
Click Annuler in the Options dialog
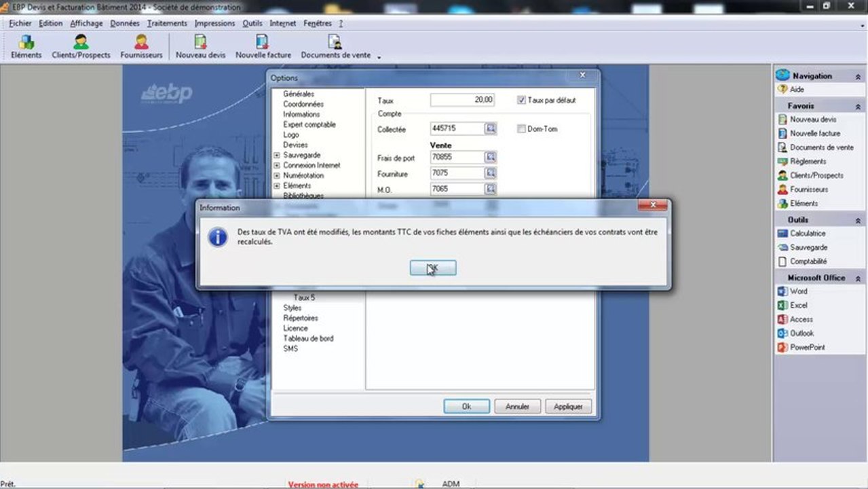point(517,406)
